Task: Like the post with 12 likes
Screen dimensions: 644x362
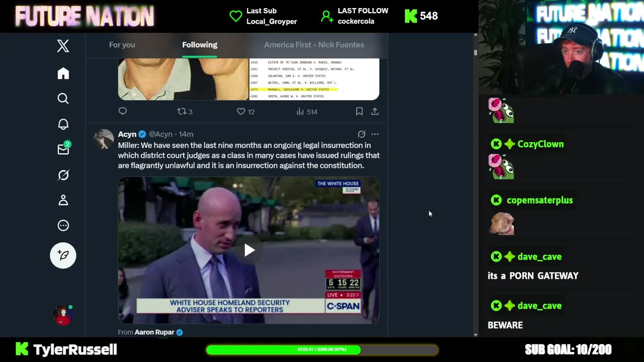Action: (246, 112)
